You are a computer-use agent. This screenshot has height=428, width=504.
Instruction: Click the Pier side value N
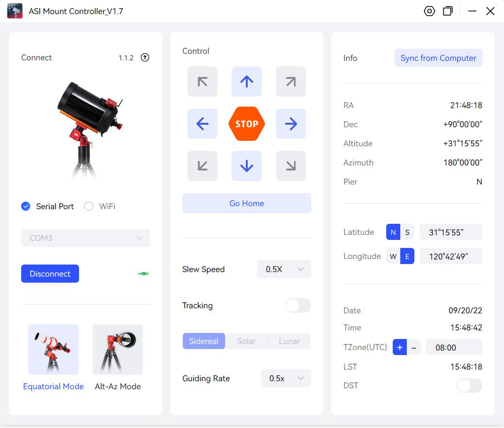coord(479,182)
